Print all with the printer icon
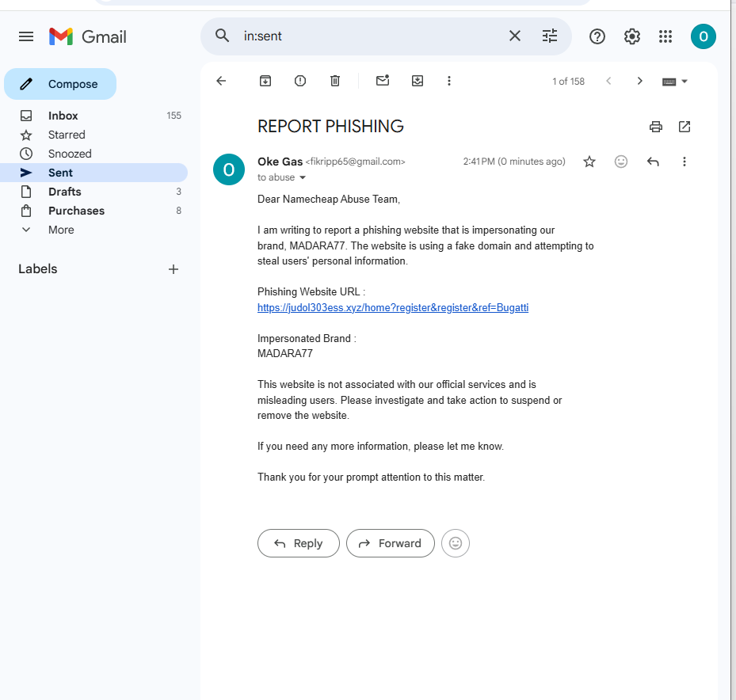Image resolution: width=736 pixels, height=700 pixels. pos(656,127)
